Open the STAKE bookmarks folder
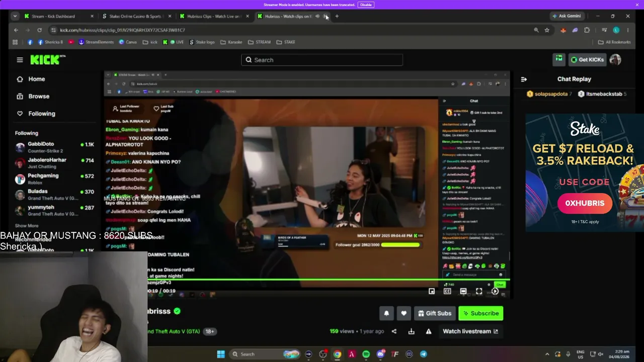The height and width of the screenshot is (362, 644). click(286, 42)
